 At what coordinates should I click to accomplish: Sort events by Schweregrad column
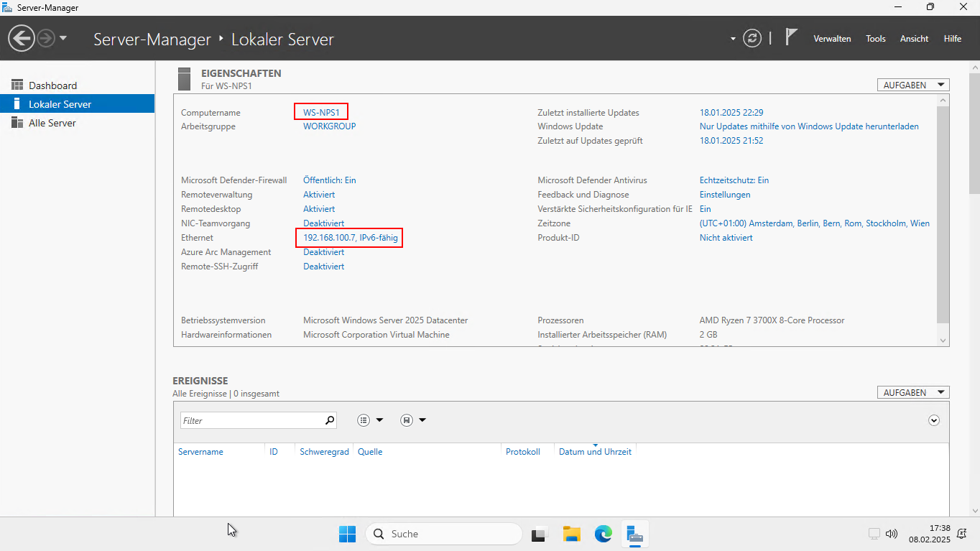[x=324, y=452]
